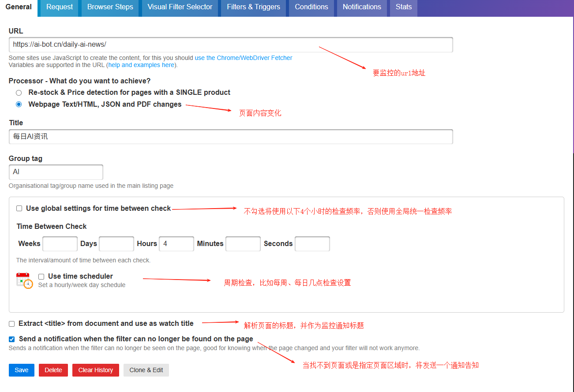Check Extract title from document option

click(x=12, y=324)
